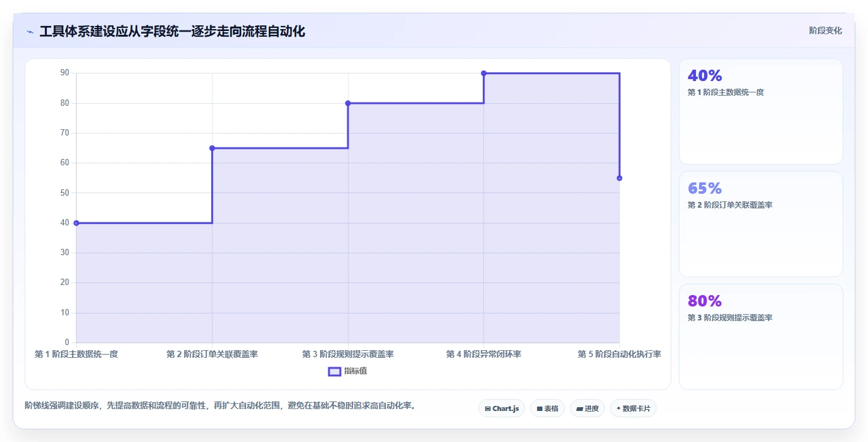Click the data point at value 90
Image resolution: width=868 pixels, height=442 pixels.
[x=484, y=73]
